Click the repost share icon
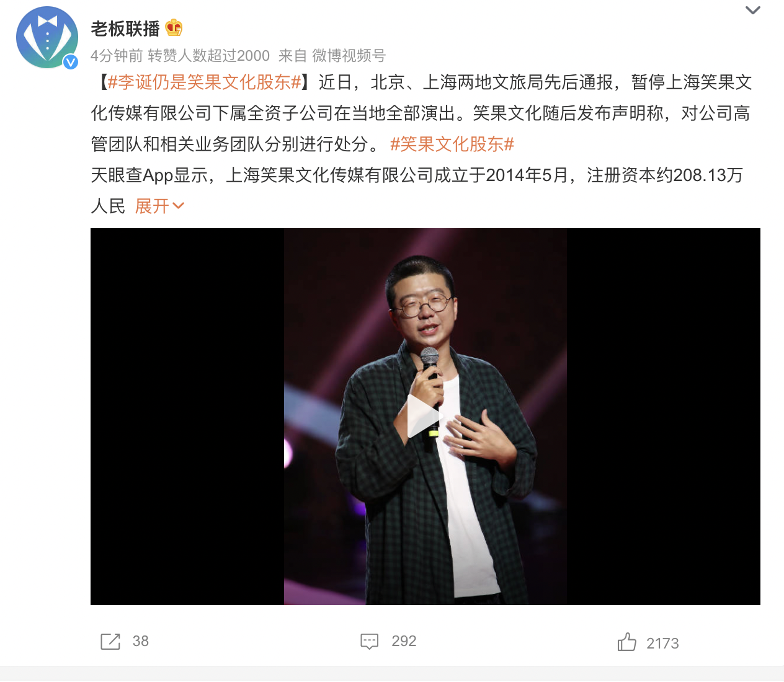This screenshot has height=682, width=784. 110,641
